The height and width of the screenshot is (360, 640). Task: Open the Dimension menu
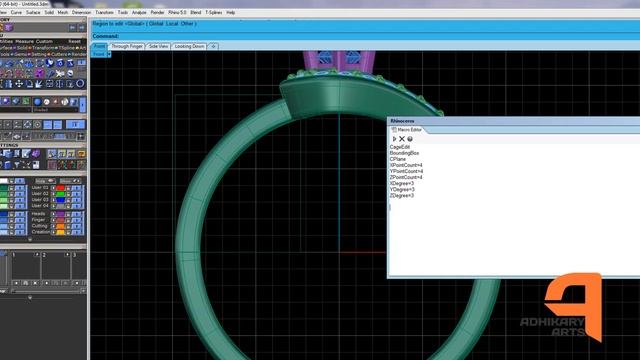82,13
